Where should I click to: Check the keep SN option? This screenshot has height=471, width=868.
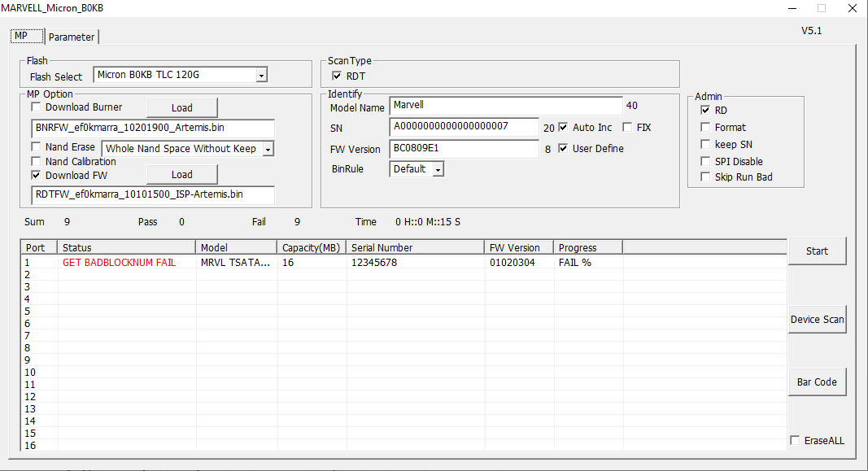tap(705, 145)
